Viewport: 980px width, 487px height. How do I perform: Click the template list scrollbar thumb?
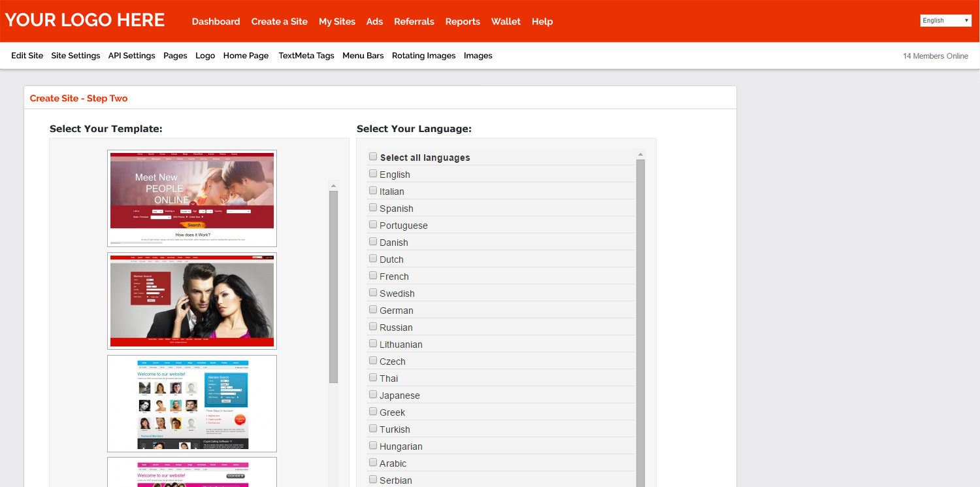point(333,286)
